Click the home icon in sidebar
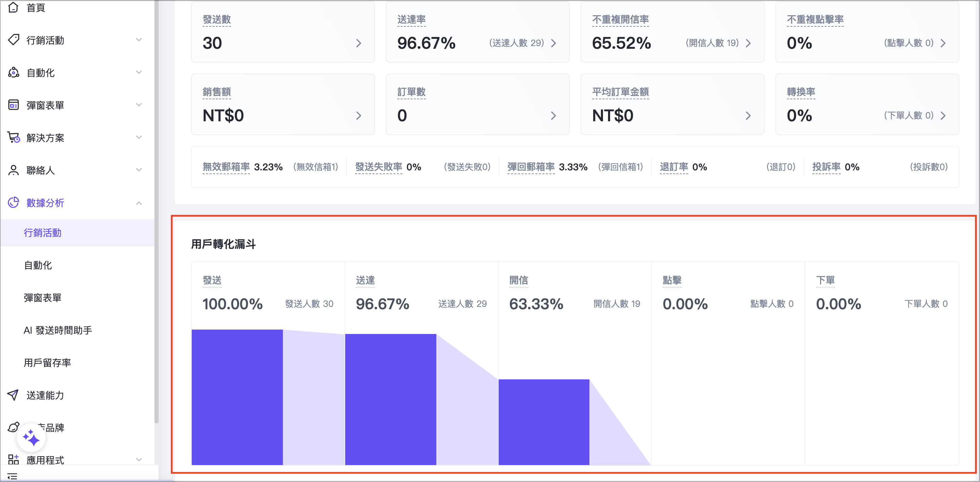 click(13, 7)
